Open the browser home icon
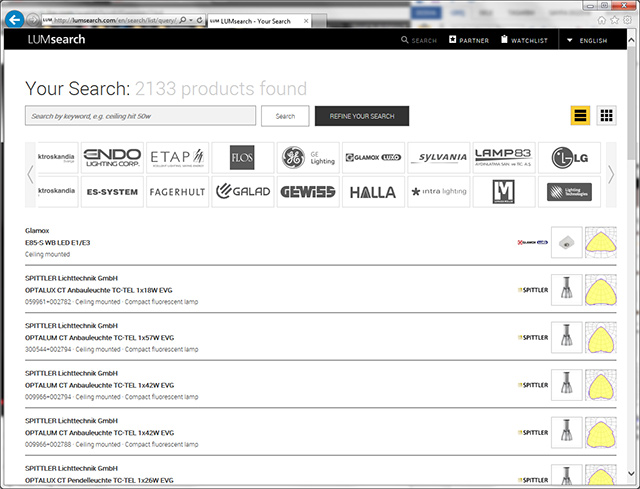 601,20
